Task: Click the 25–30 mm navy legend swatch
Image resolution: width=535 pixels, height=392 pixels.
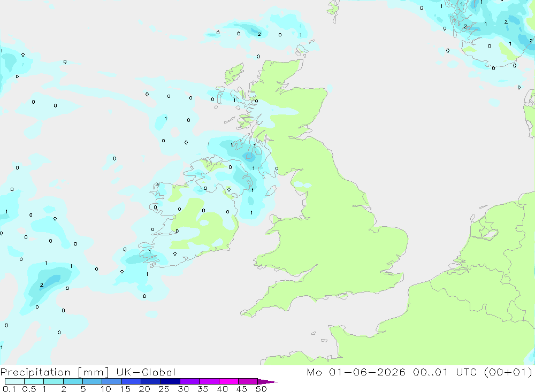Action: click(170, 381)
